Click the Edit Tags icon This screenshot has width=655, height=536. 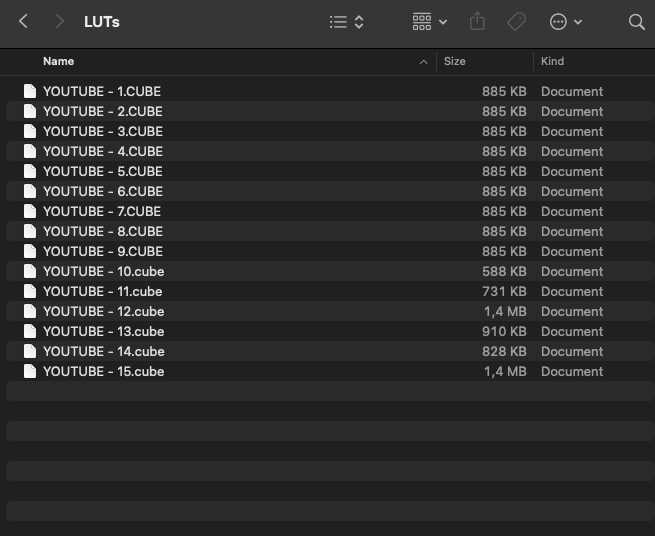pyautogui.click(x=516, y=21)
